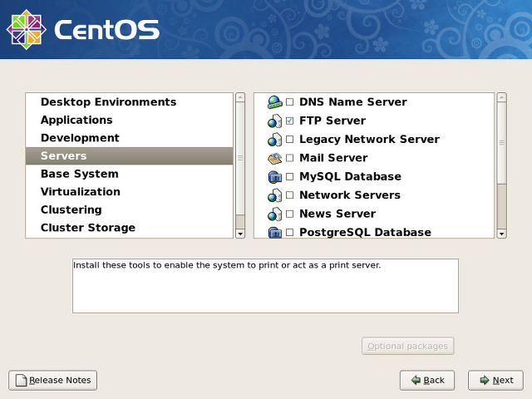532x399 pixels.
Task: Select the Servers category
Action: [130, 156]
